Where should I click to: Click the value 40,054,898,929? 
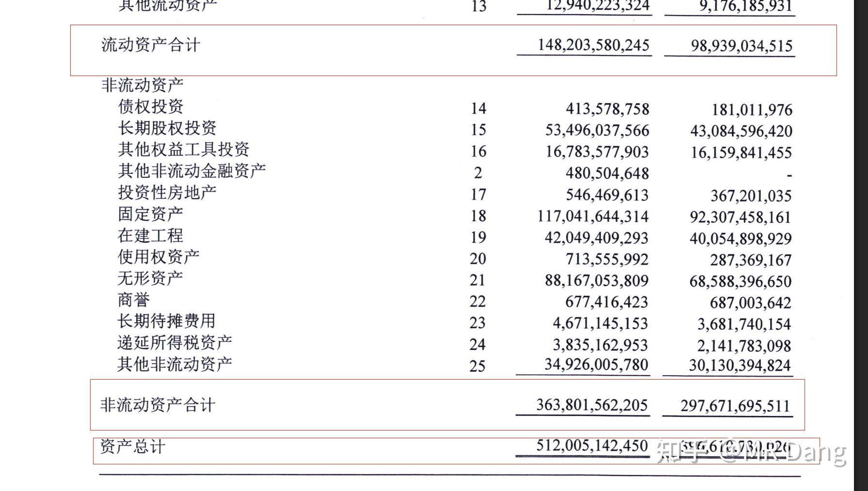point(741,239)
